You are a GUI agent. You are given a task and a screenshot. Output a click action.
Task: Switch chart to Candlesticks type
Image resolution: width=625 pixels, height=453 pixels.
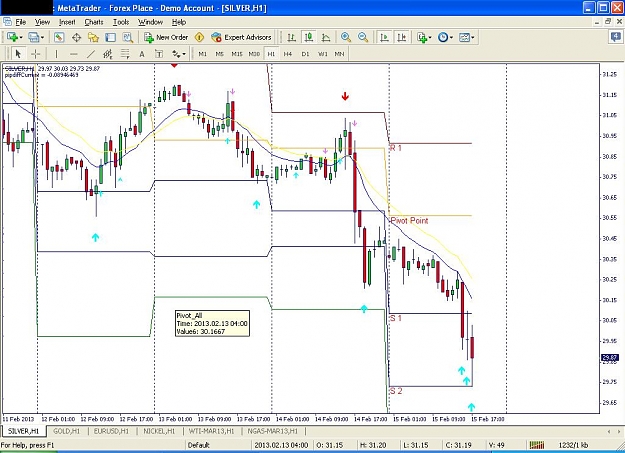point(309,37)
